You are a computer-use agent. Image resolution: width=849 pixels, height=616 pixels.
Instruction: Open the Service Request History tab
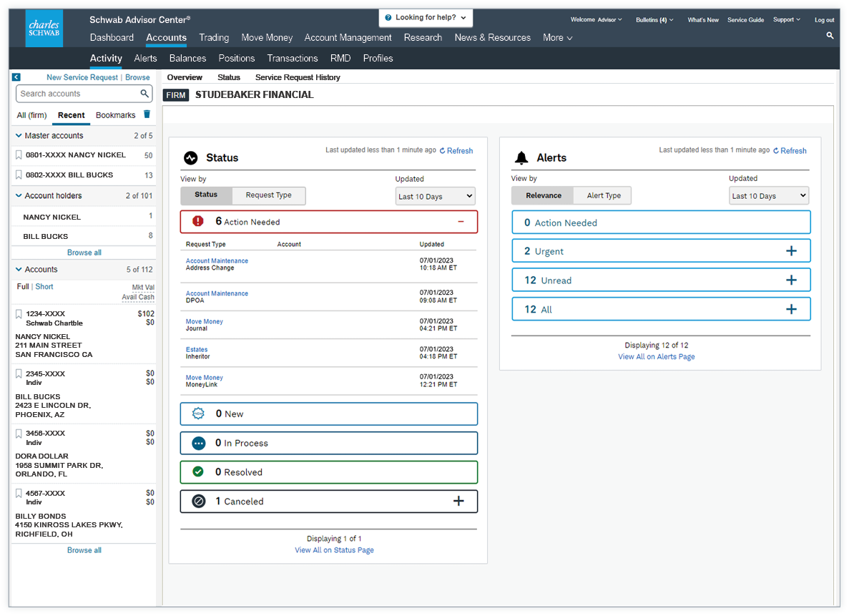[298, 77]
